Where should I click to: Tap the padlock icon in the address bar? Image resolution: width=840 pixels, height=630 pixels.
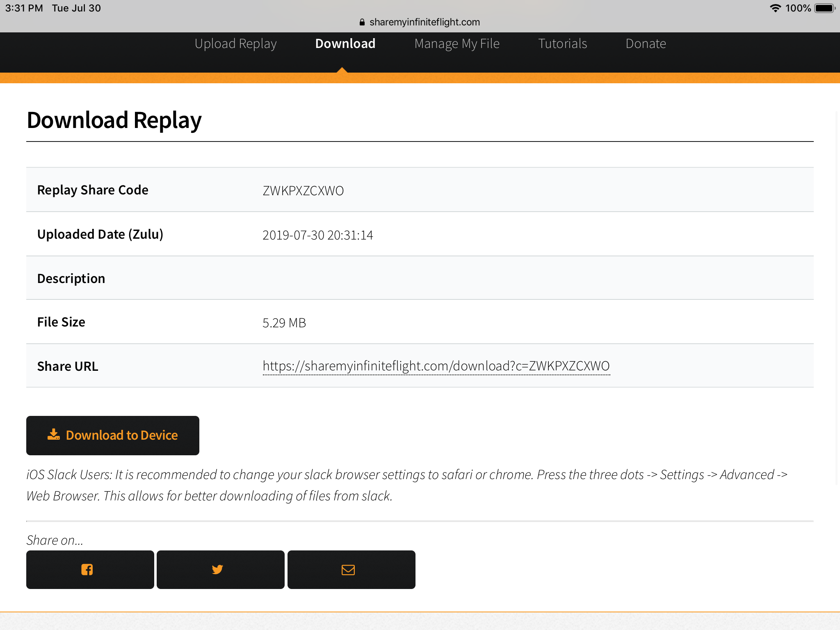pos(362,22)
